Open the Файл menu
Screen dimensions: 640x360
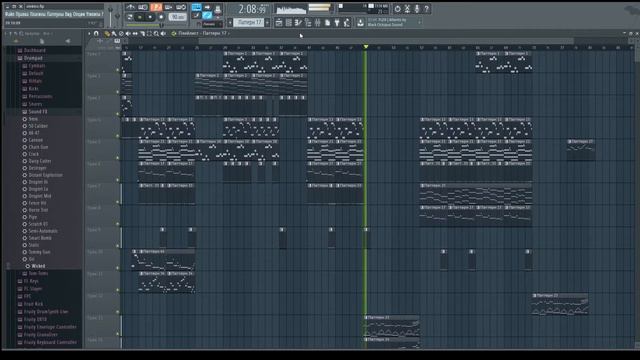point(10,14)
